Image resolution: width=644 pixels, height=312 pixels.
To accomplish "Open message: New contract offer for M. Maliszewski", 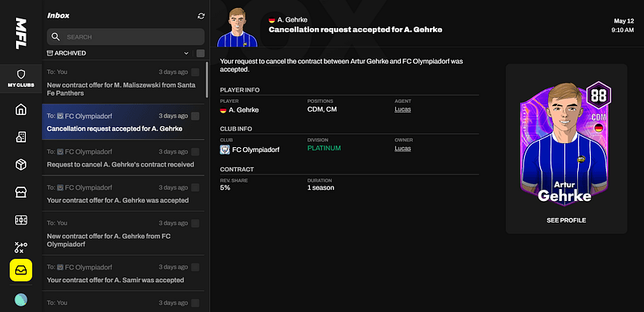I will pyautogui.click(x=123, y=82).
